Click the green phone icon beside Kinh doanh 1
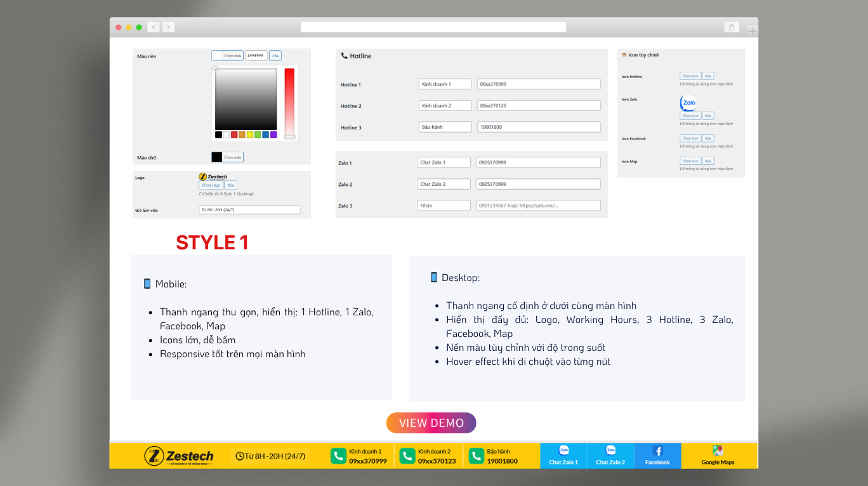The height and width of the screenshot is (486, 868). pos(338,456)
